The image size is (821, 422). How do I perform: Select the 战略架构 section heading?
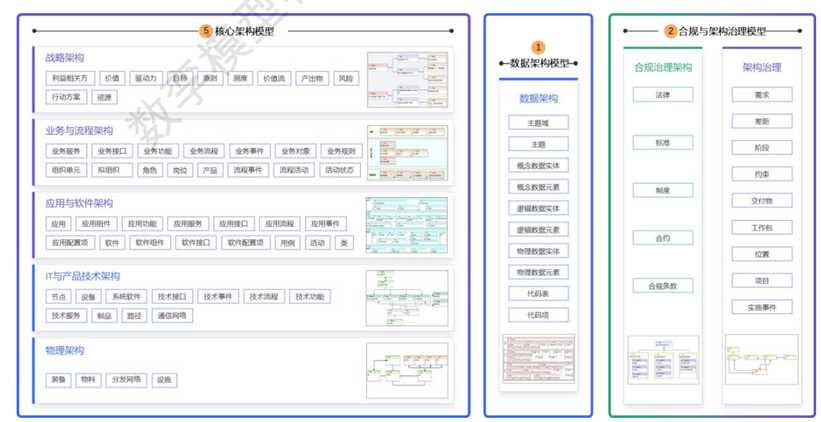66,58
